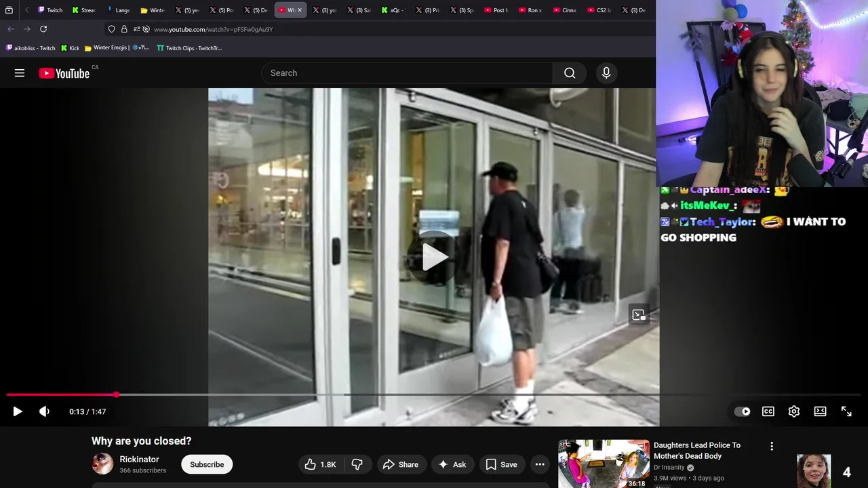Go back in browser history

click(x=11, y=29)
